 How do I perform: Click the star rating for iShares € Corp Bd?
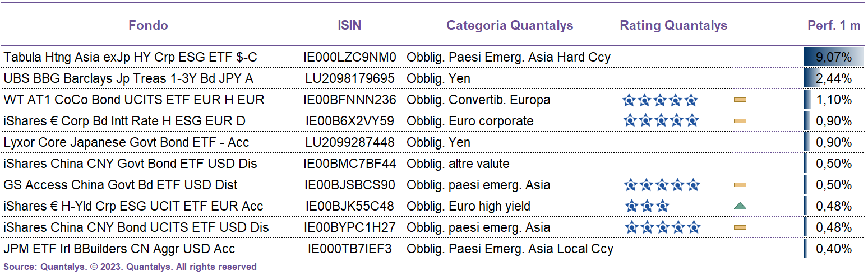pyautogui.click(x=662, y=121)
